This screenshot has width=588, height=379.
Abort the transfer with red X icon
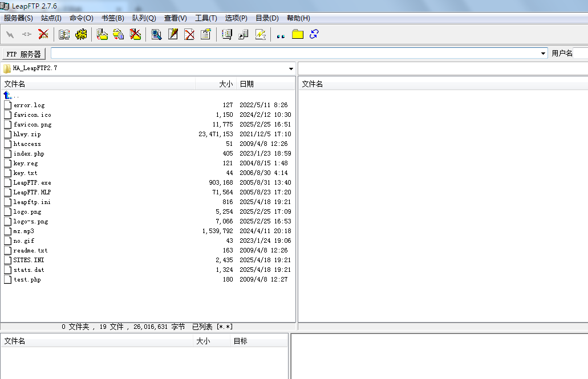coord(43,34)
